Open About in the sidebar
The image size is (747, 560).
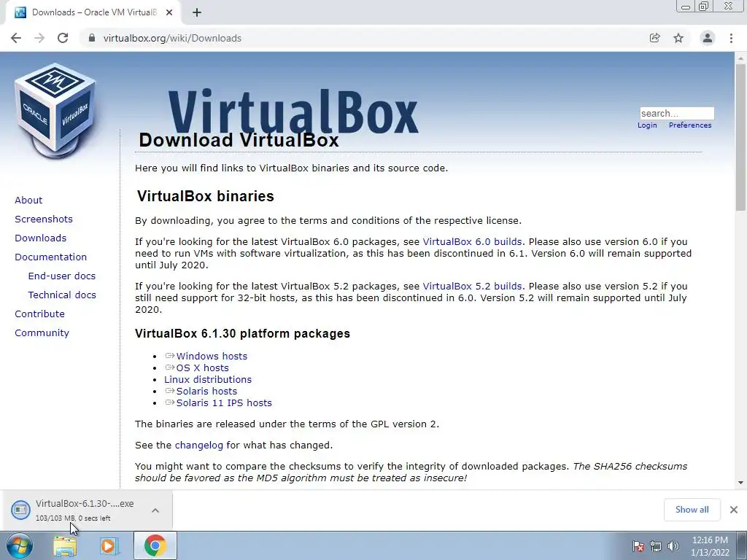28,200
